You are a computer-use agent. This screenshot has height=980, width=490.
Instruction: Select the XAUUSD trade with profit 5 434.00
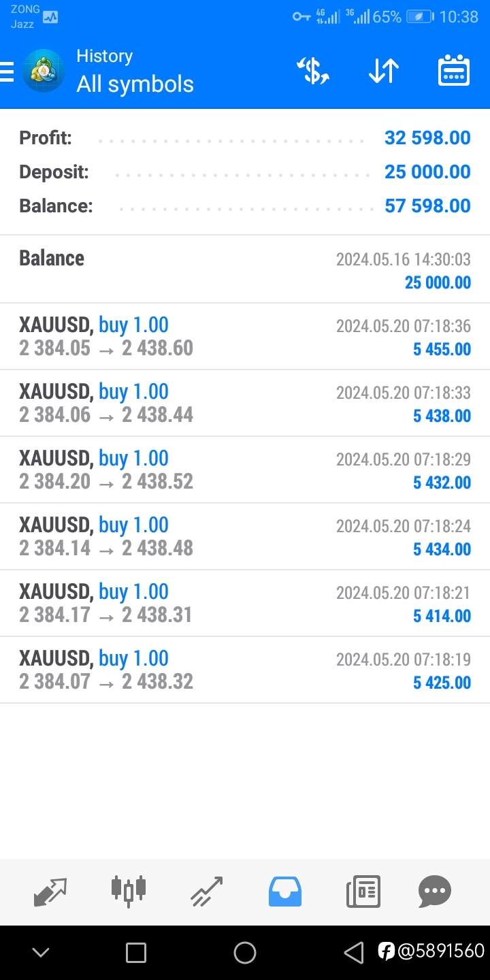(x=245, y=537)
